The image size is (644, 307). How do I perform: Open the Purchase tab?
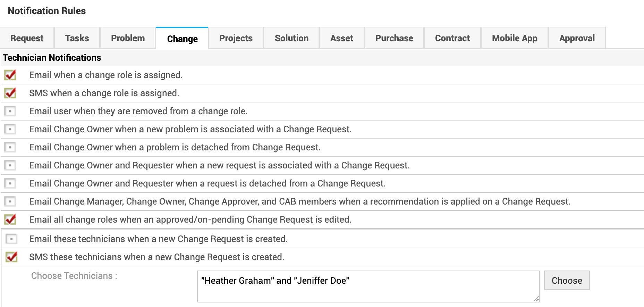[x=394, y=38]
